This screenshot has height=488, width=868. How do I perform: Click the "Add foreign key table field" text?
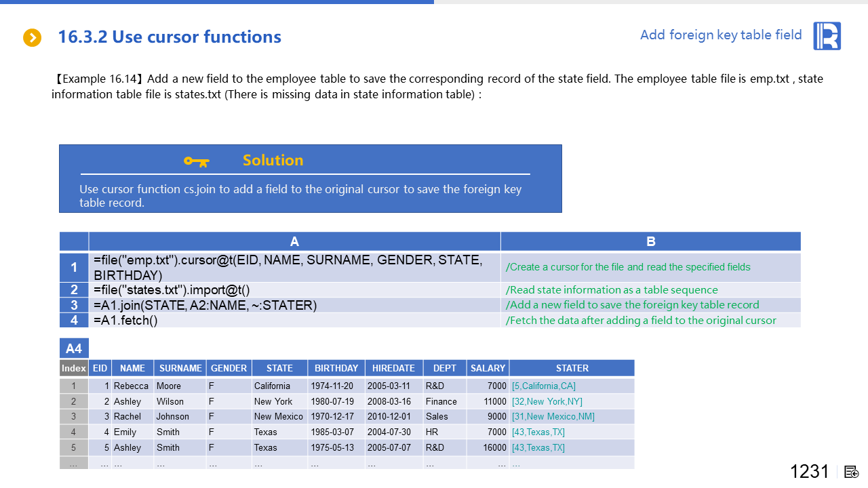click(721, 35)
